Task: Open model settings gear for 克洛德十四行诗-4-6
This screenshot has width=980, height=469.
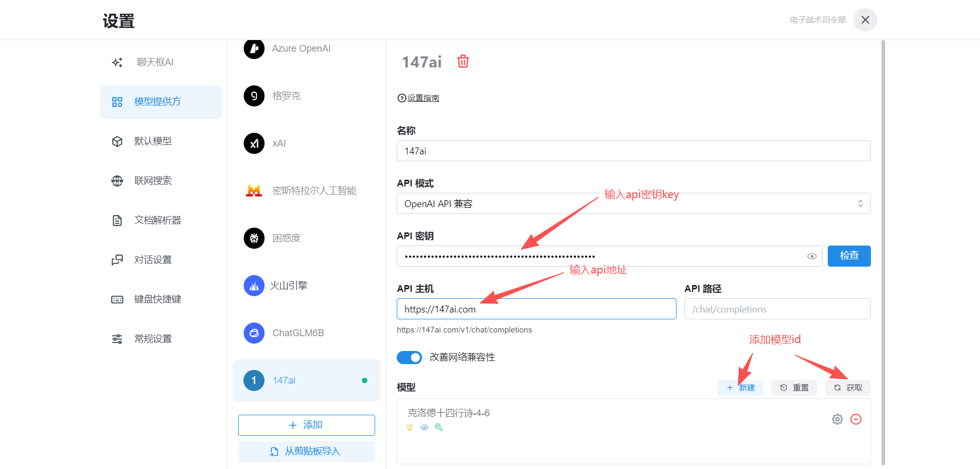Action: (837, 419)
